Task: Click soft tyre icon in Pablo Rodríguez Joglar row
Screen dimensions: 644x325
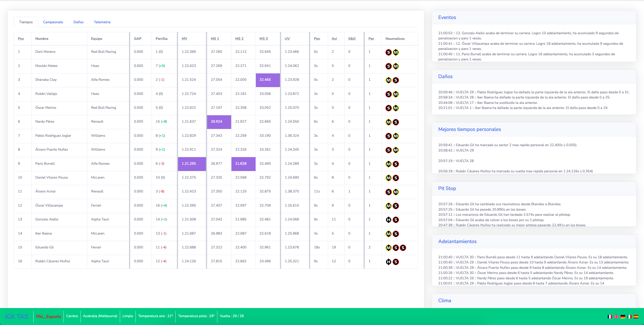Action: [x=388, y=136]
